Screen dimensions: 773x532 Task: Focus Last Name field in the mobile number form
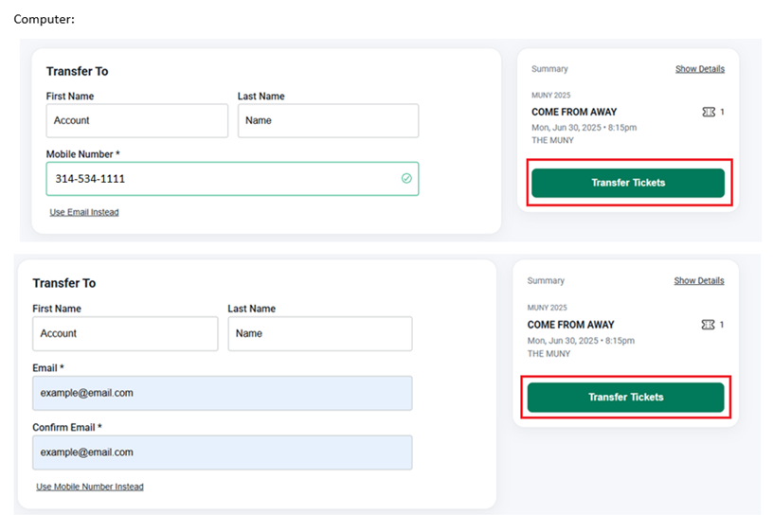pyautogui.click(x=327, y=121)
